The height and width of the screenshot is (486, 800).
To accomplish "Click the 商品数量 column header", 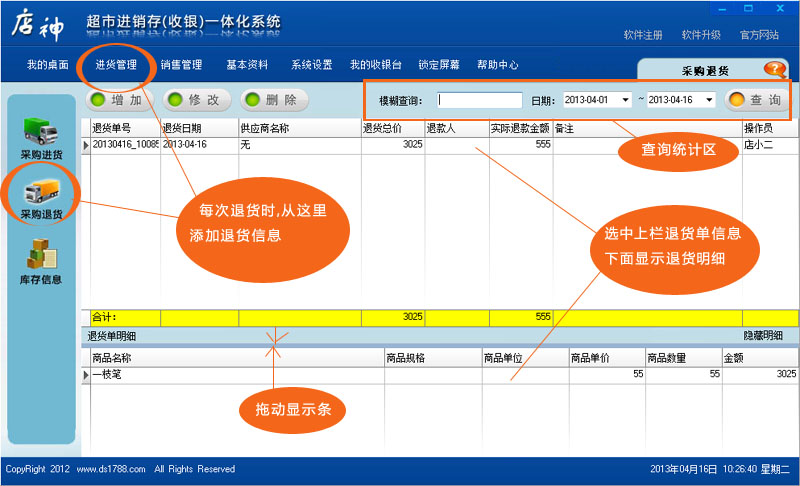I will (x=684, y=358).
